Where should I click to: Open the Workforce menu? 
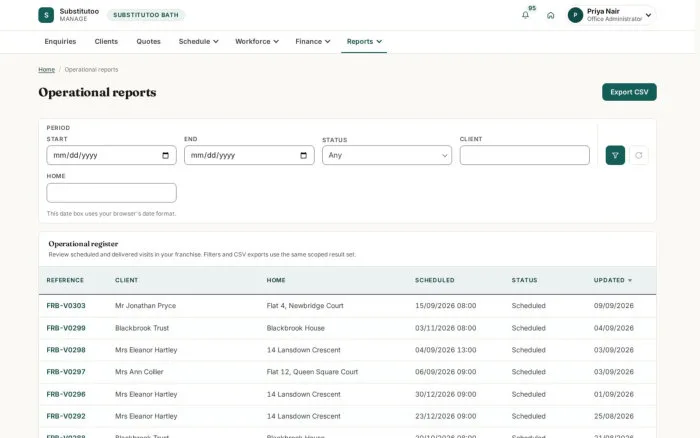pyautogui.click(x=257, y=42)
